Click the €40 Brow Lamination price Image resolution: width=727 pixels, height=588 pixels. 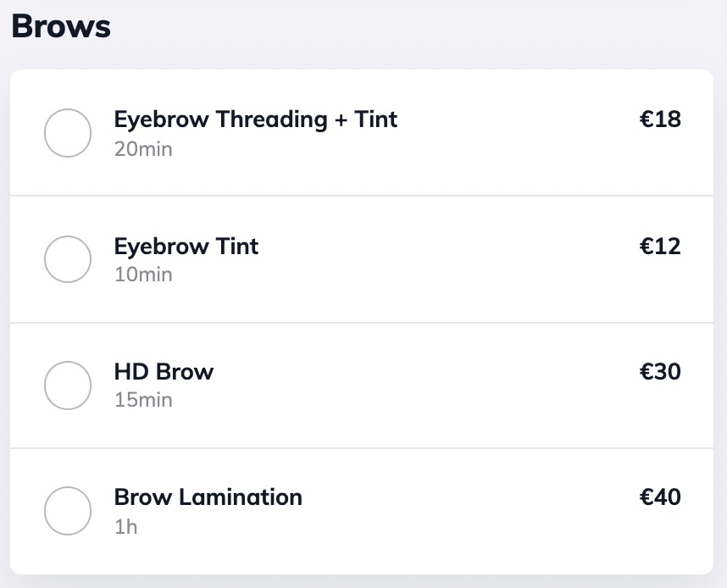[x=660, y=497]
